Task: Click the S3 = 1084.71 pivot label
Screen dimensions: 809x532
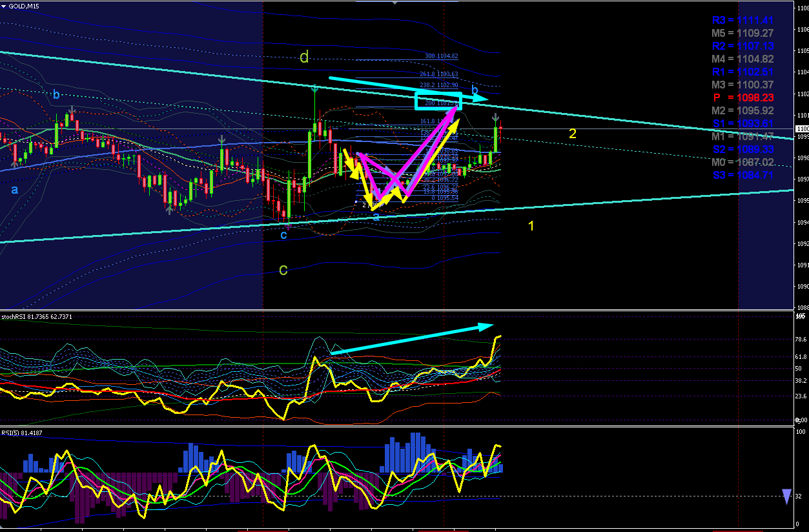Action: point(743,175)
